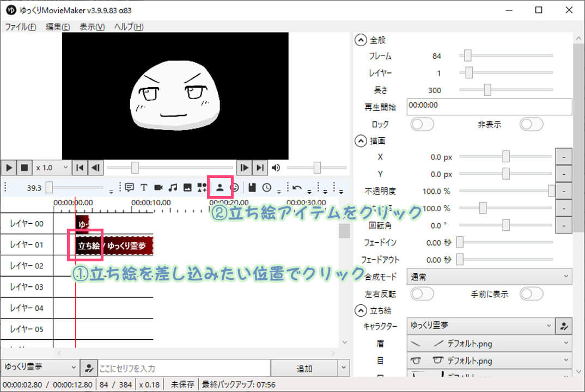Add a facial expression item with smiley icon
Image resolution: width=585 pixels, height=392 pixels.
click(x=235, y=188)
